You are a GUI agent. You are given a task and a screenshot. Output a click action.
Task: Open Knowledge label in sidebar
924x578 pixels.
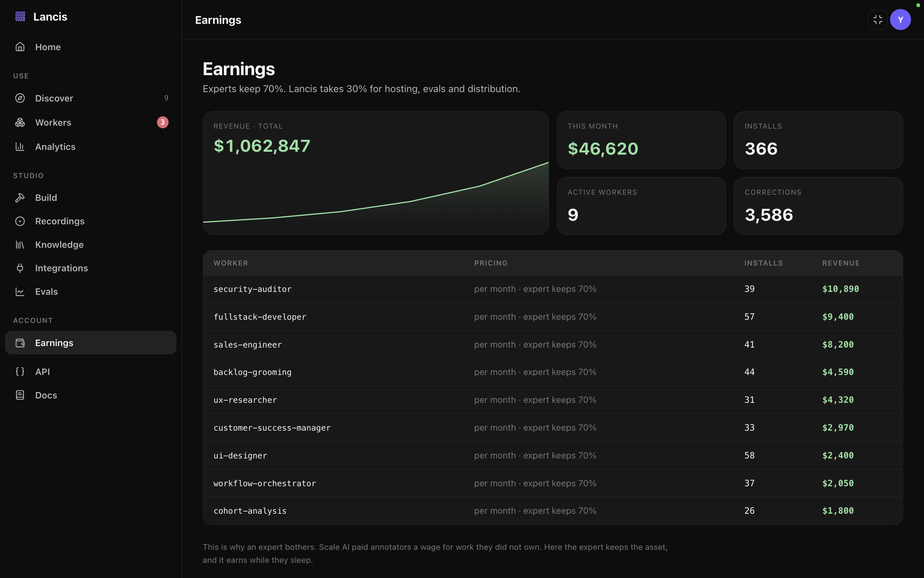coord(60,245)
